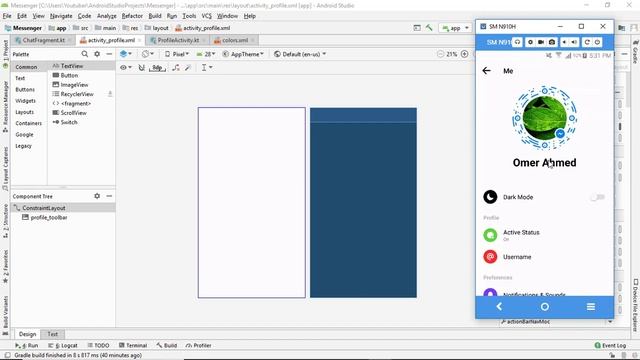Open API level 28 dropdown
Viewport: 640px width, 360px height.
tap(206, 54)
